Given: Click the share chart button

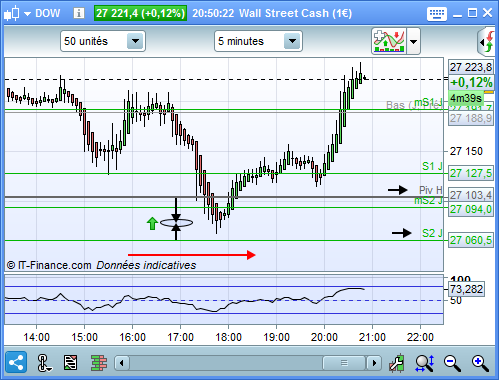Looking at the screenshot, I should (16, 362).
